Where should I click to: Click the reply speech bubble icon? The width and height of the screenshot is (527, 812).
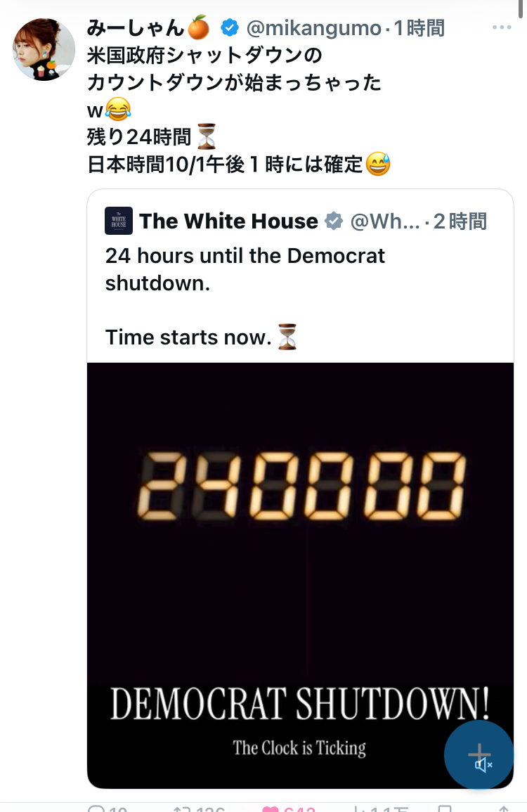pyautogui.click(x=97, y=808)
